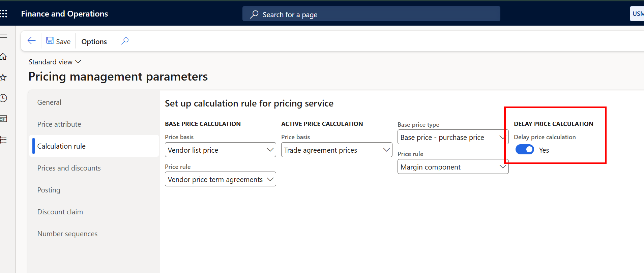Select the Price attribute tab

94,124
